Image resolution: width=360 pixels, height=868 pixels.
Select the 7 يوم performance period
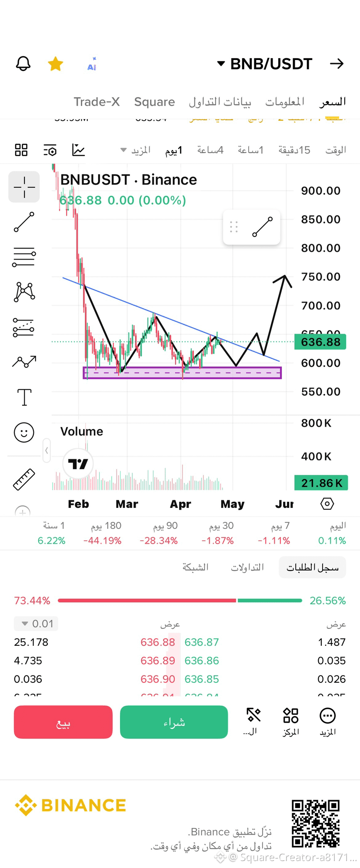click(x=274, y=533)
